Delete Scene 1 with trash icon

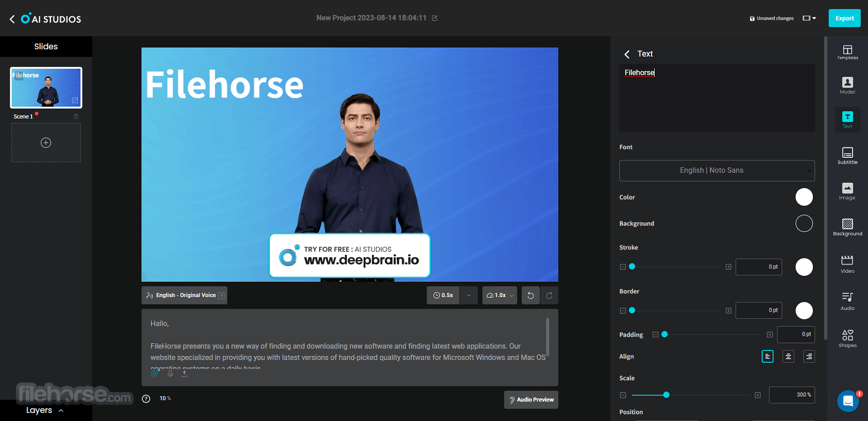click(x=76, y=117)
